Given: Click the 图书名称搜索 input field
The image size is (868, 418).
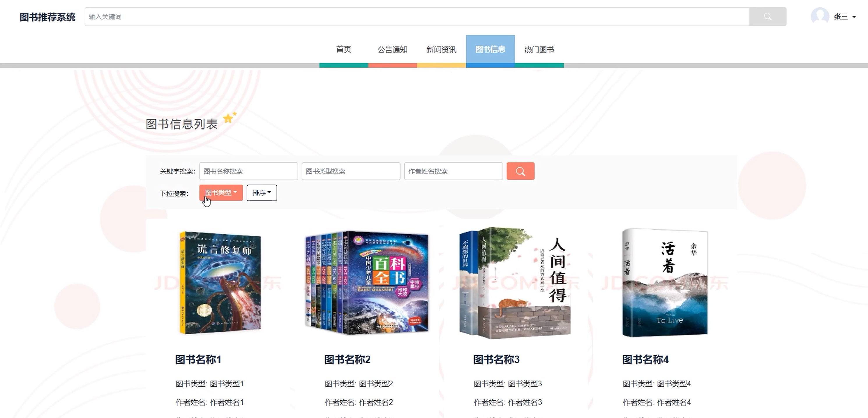Looking at the screenshot, I should [248, 171].
